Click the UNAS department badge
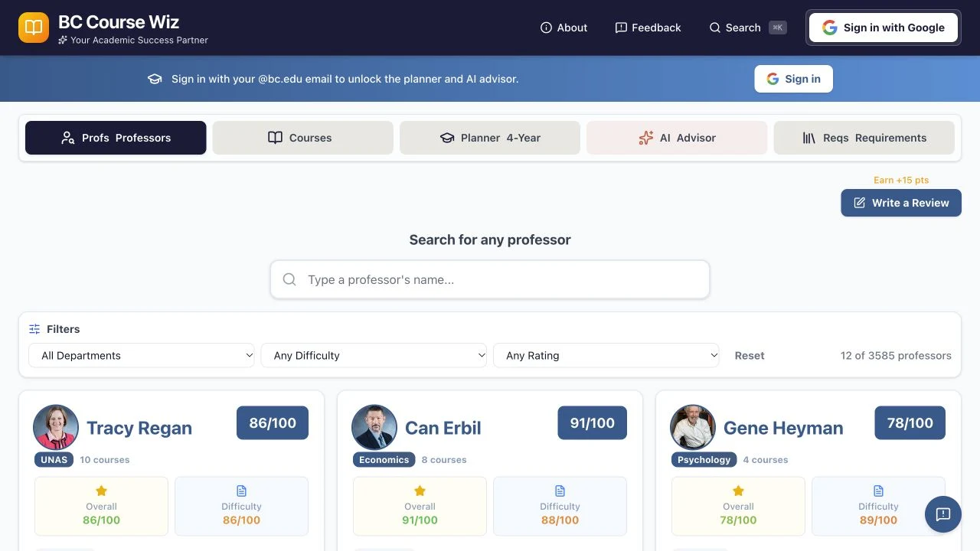980x551 pixels. [x=54, y=460]
